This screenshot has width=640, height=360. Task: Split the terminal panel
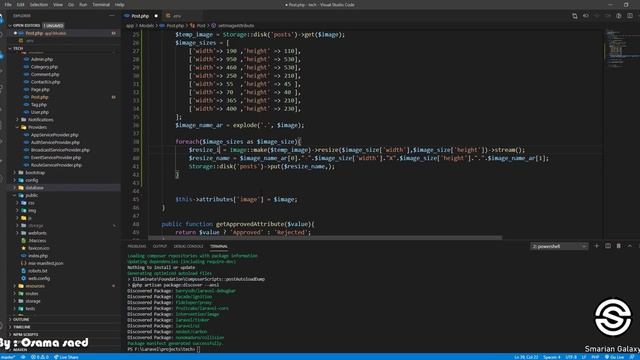(x=608, y=246)
